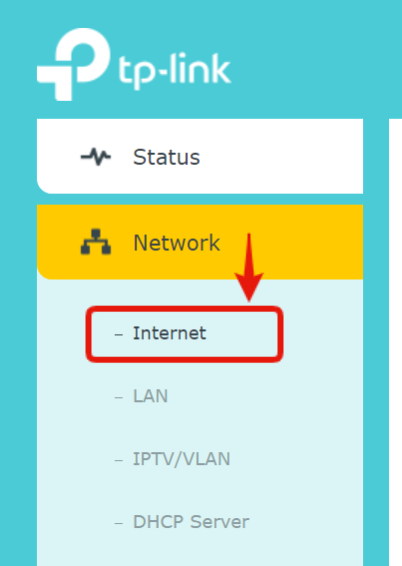Screen dimensions: 402x566
Task: Click the tp-link wordmark text
Action: [x=175, y=71]
